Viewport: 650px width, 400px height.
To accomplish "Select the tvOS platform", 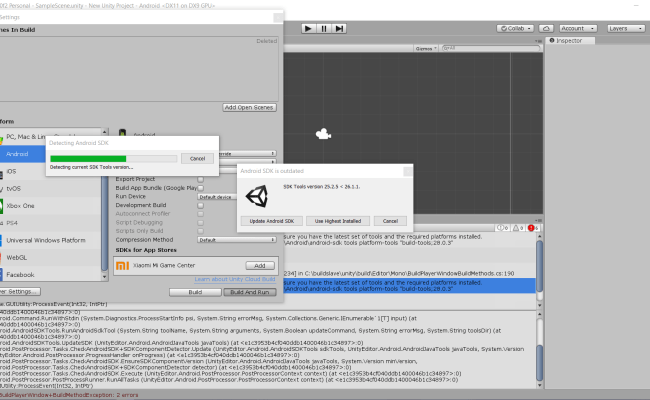I will coord(50,189).
